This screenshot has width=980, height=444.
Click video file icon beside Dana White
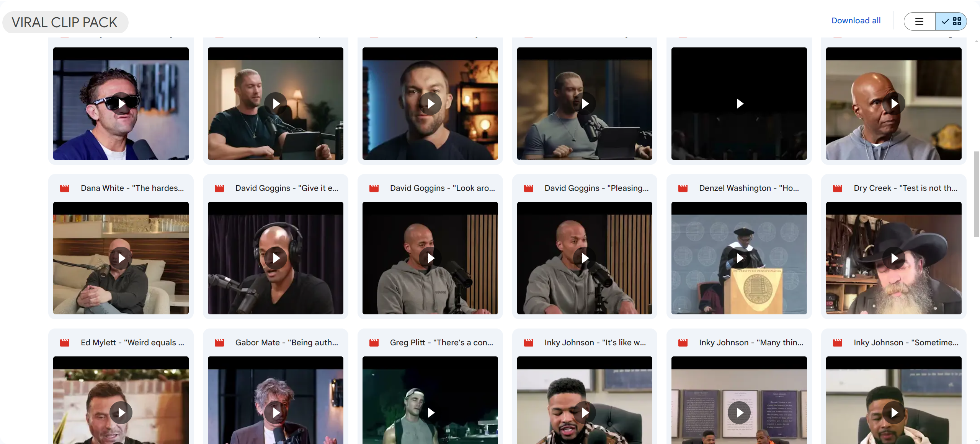coord(65,188)
